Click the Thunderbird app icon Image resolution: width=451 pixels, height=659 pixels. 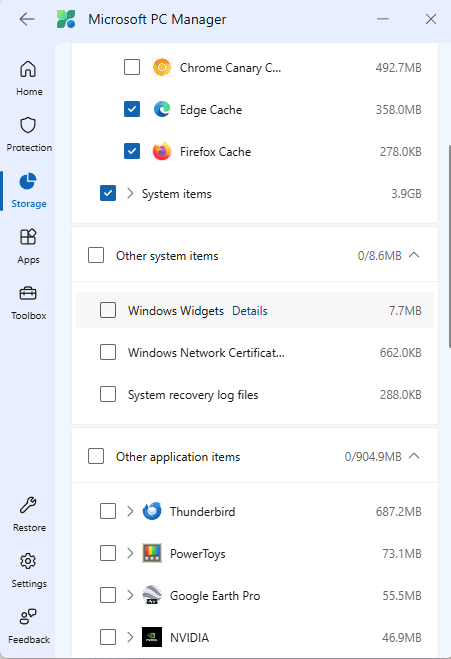(x=152, y=511)
